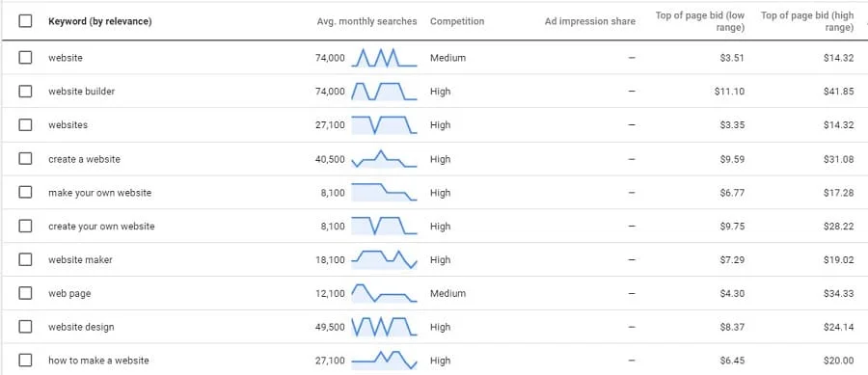Open the "create a website" trend graph

click(x=384, y=159)
